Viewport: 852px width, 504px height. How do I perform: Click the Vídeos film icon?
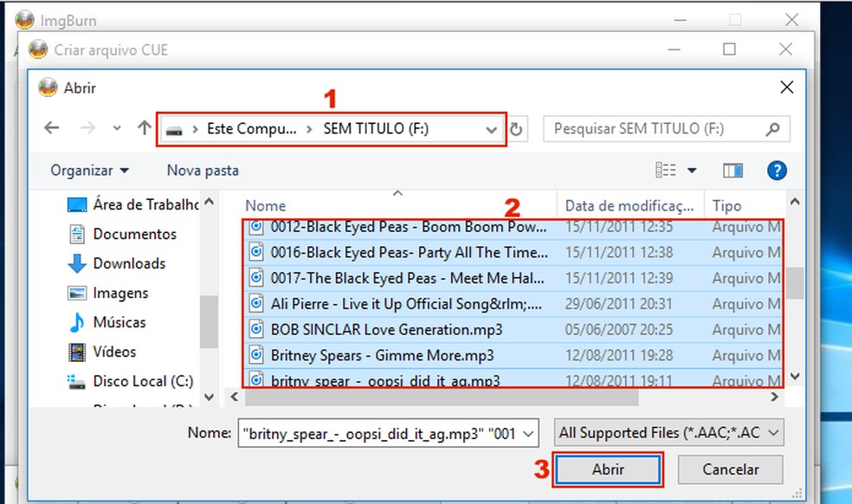(x=76, y=352)
